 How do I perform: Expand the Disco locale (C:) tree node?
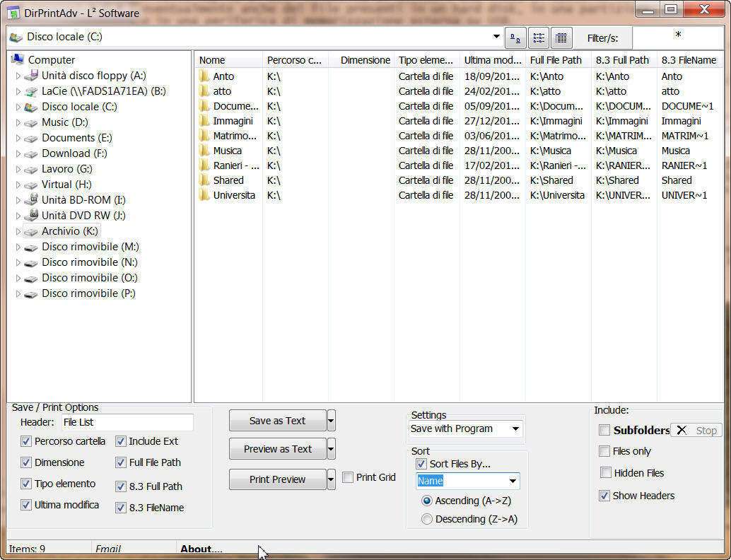coord(18,107)
